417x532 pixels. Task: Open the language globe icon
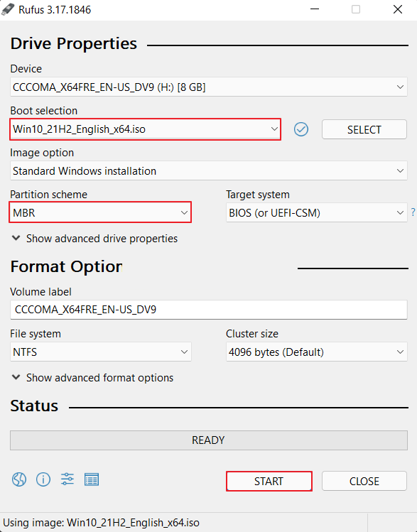point(19,479)
